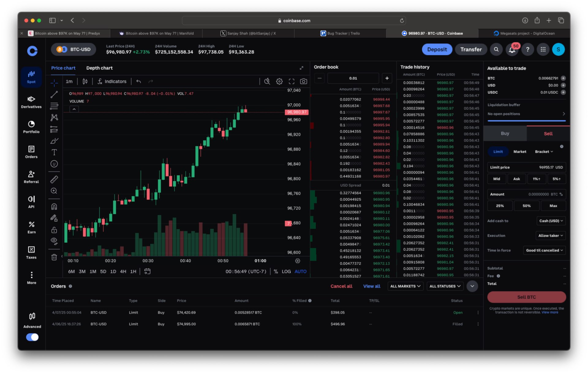
Task: Expand the No open positions row
Action: click(526, 114)
